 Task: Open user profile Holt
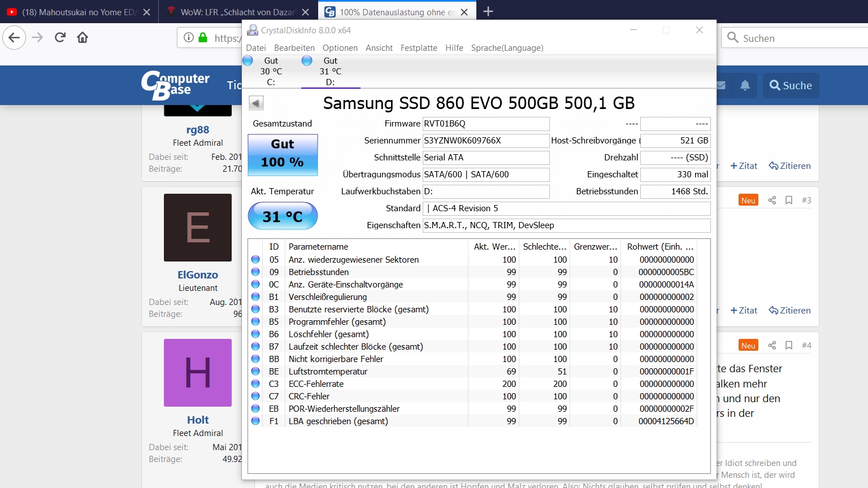tap(198, 420)
